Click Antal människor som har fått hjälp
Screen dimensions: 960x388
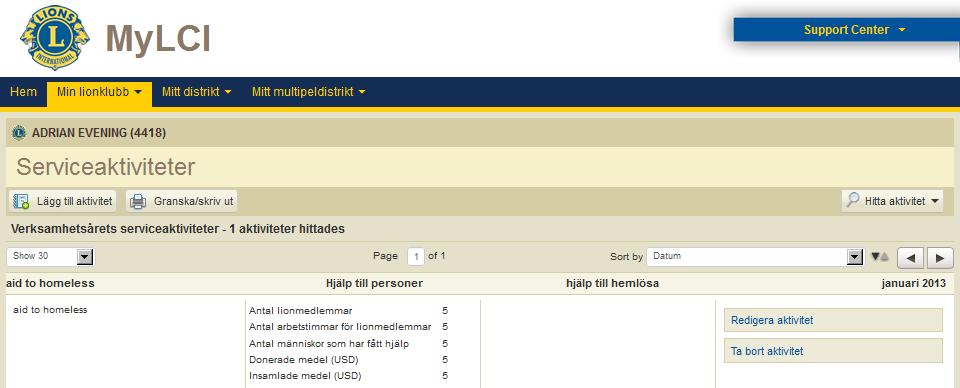pyautogui.click(x=348, y=343)
